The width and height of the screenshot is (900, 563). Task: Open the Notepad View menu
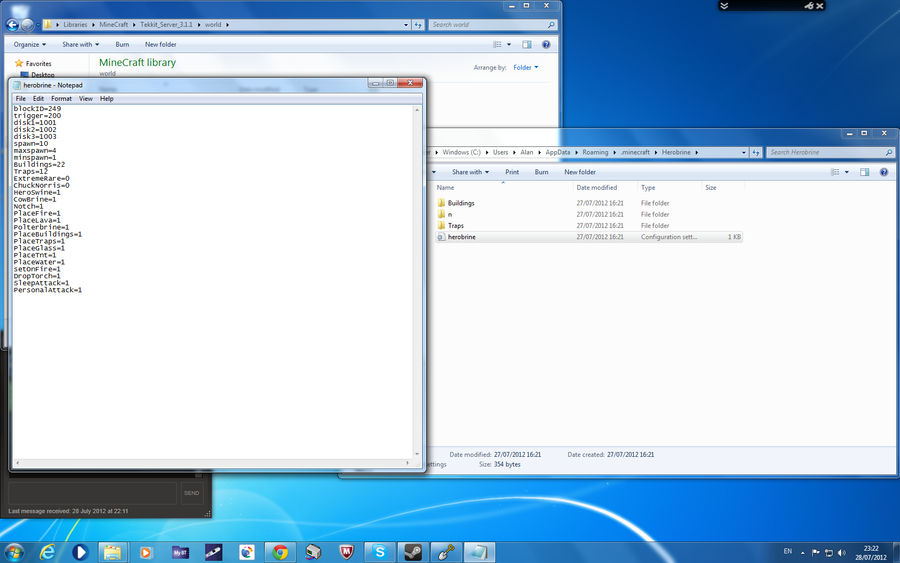(x=86, y=99)
